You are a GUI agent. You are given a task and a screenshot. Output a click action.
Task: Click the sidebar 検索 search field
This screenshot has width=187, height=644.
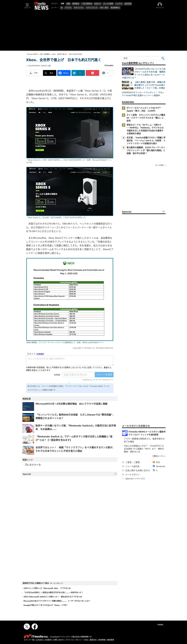141,58
